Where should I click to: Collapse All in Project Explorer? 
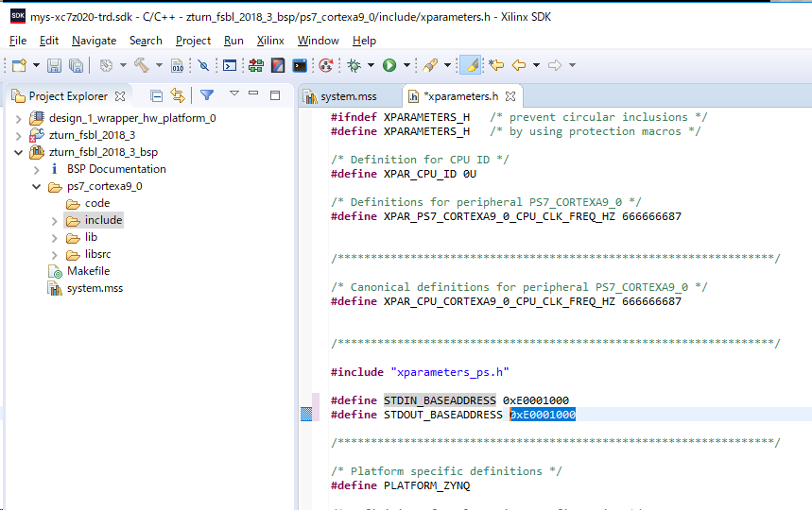[157, 95]
